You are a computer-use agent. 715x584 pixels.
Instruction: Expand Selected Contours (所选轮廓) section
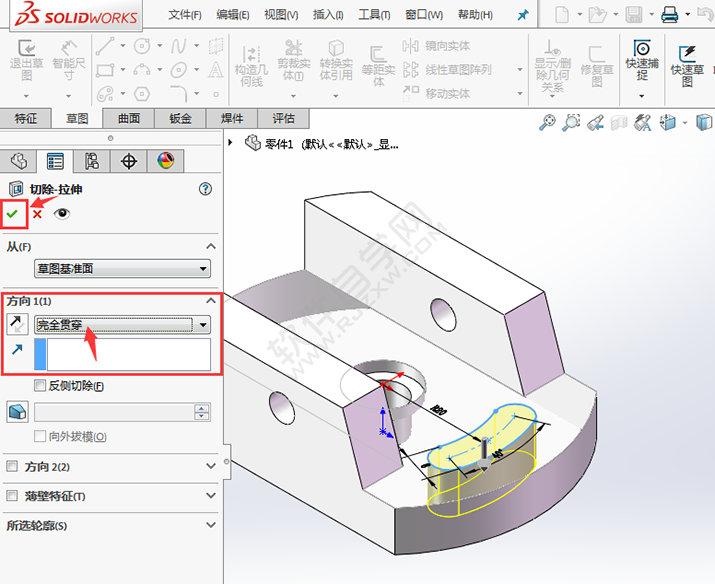(211, 525)
